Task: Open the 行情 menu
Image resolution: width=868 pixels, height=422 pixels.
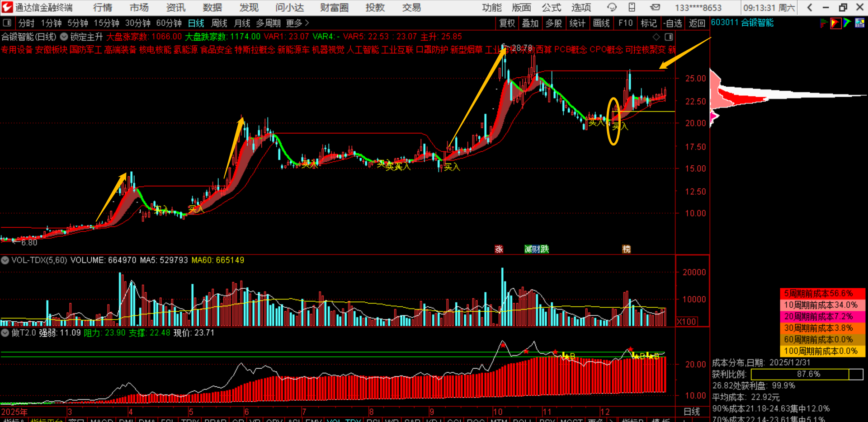Action: coord(103,7)
